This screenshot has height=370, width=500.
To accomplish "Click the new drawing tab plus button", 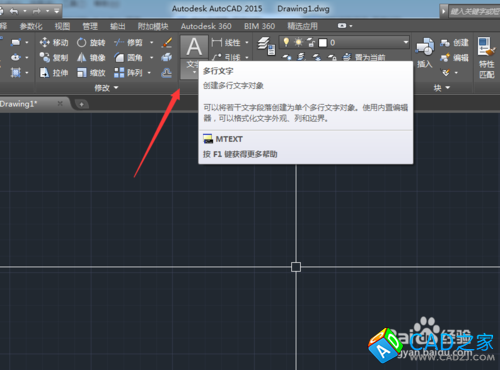I will (81, 104).
